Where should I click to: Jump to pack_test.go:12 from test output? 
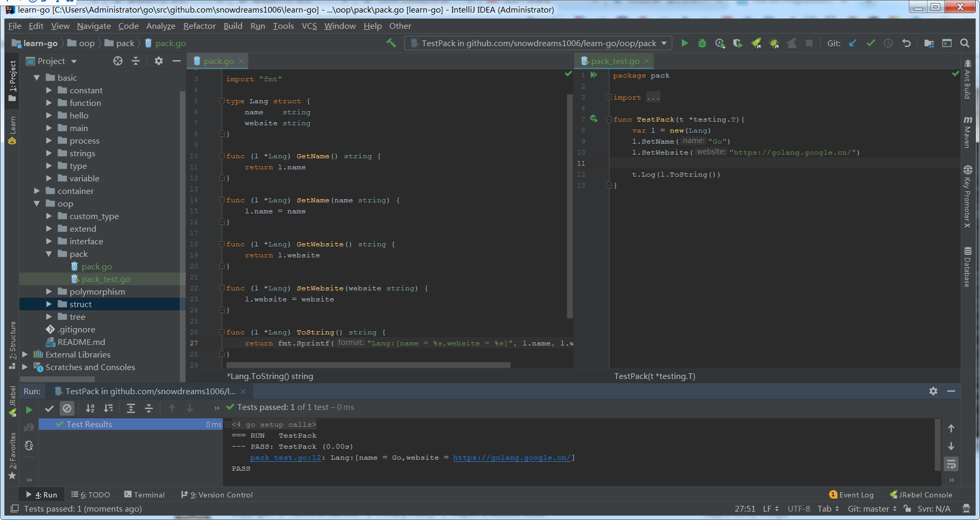click(x=285, y=458)
